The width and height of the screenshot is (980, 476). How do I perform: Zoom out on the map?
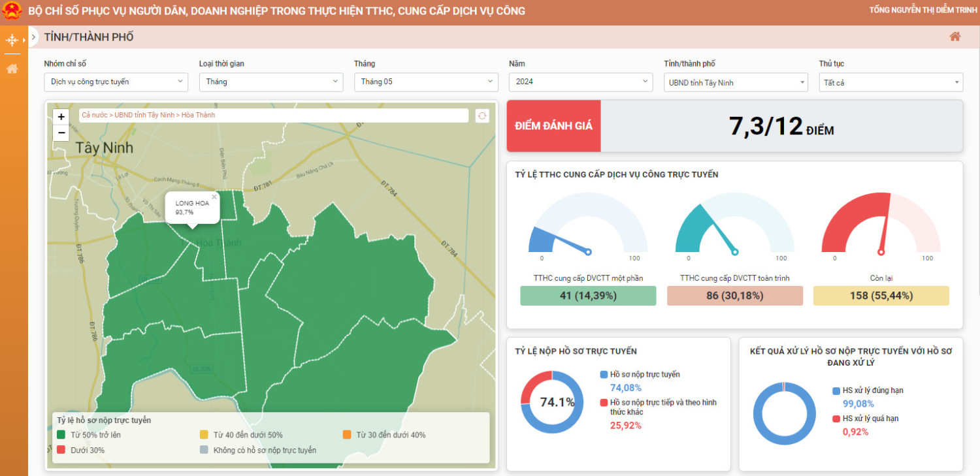[x=61, y=133]
